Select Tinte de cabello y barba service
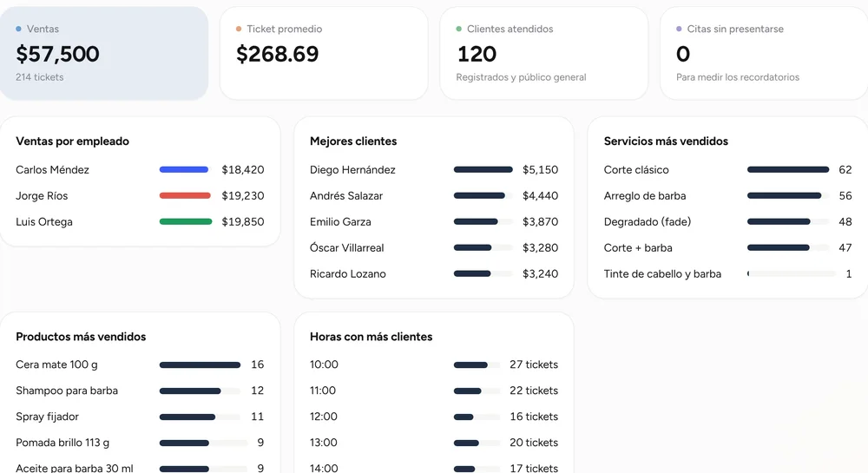The height and width of the screenshot is (473, 868). coord(662,274)
